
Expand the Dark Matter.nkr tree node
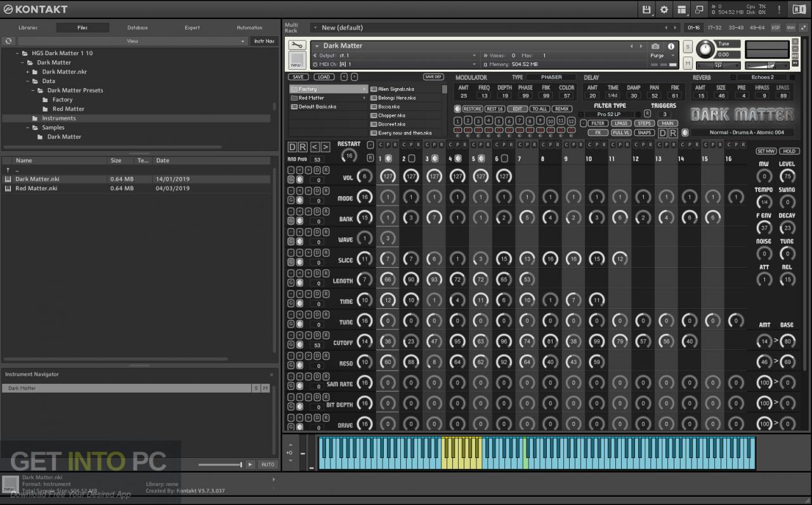27,72
